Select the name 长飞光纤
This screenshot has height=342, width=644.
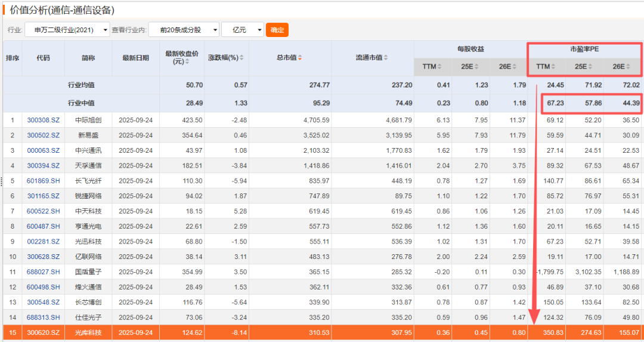(88, 181)
